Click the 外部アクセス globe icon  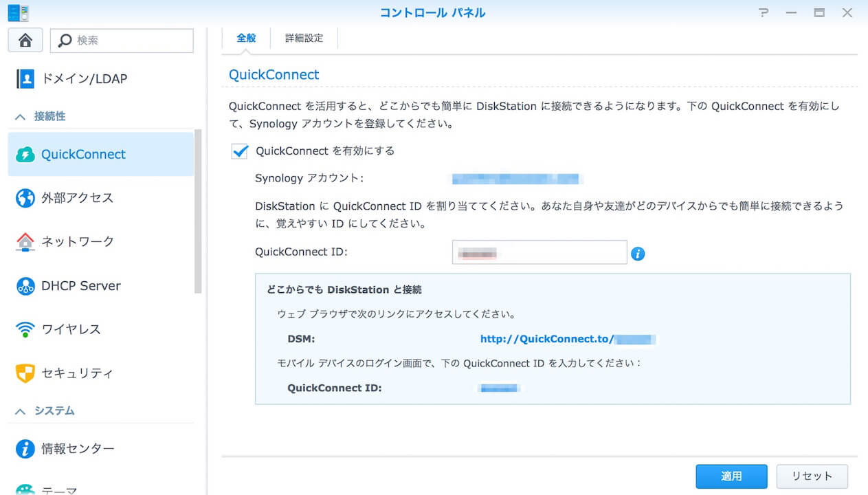(25, 198)
